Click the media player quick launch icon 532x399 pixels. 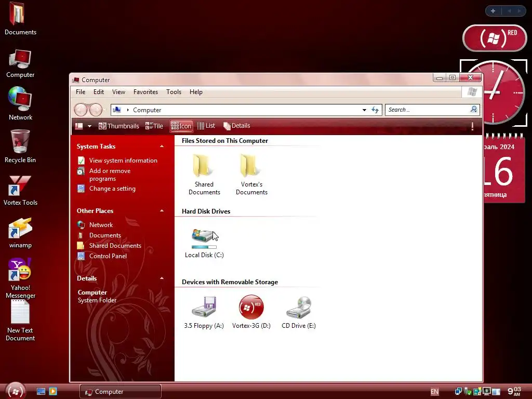pyautogui.click(x=53, y=392)
